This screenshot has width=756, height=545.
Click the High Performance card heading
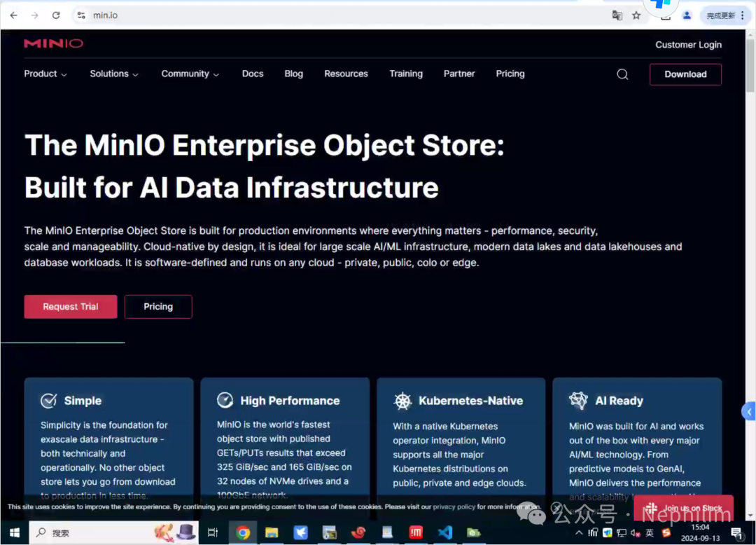point(290,401)
